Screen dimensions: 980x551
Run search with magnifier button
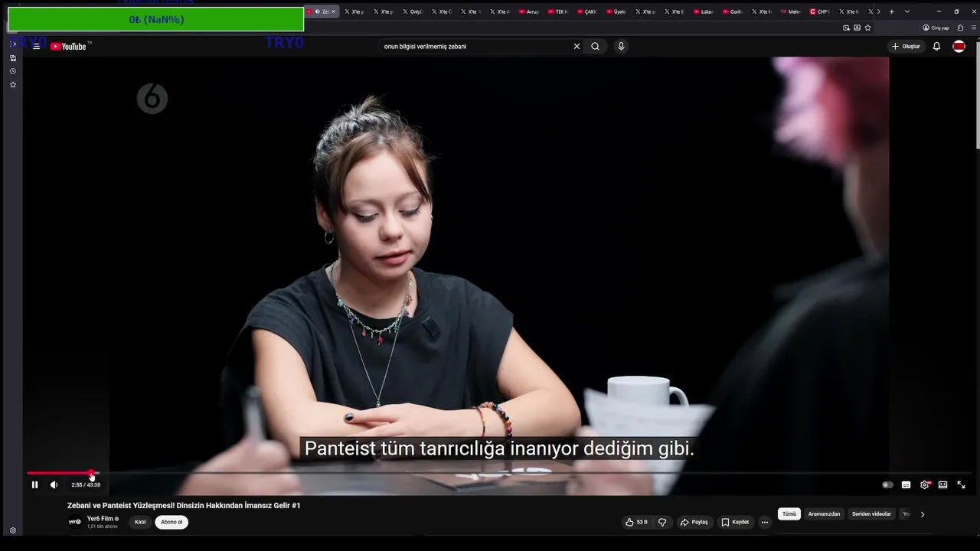(595, 46)
